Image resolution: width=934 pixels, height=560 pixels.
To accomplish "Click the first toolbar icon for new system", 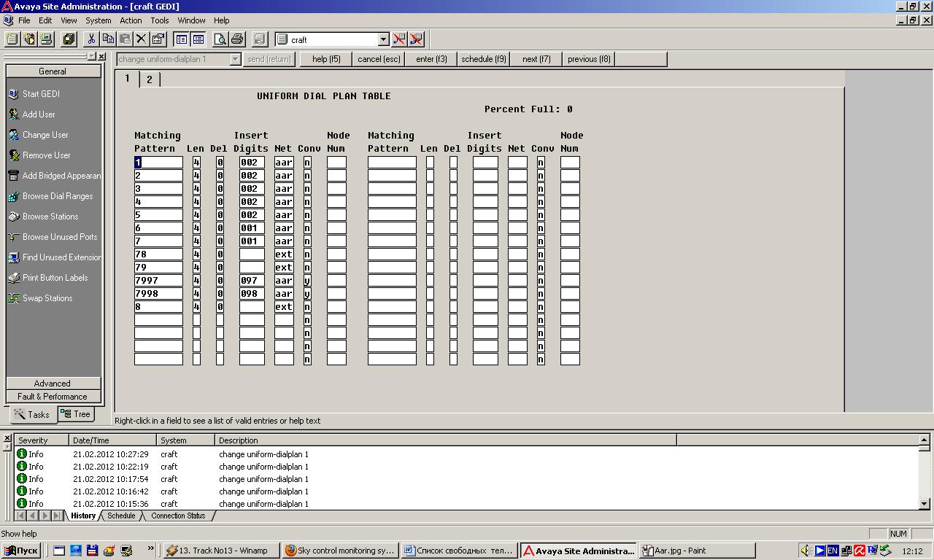I will [x=12, y=39].
